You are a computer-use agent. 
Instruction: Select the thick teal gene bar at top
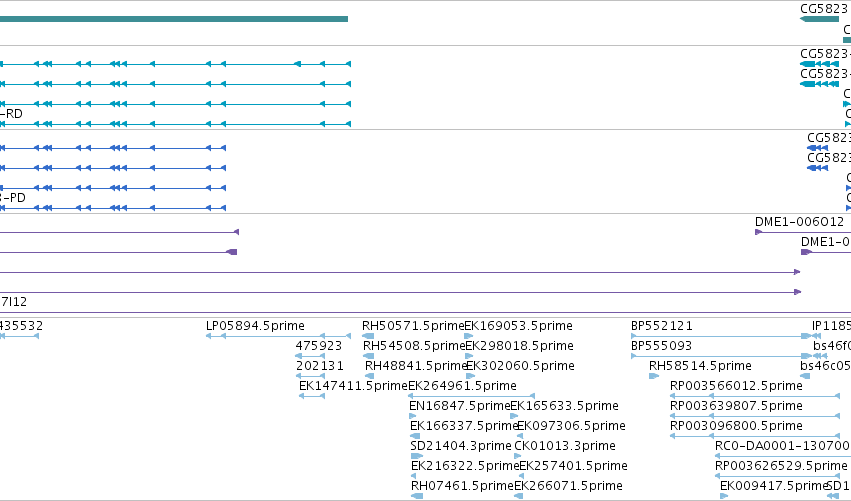click(x=174, y=19)
